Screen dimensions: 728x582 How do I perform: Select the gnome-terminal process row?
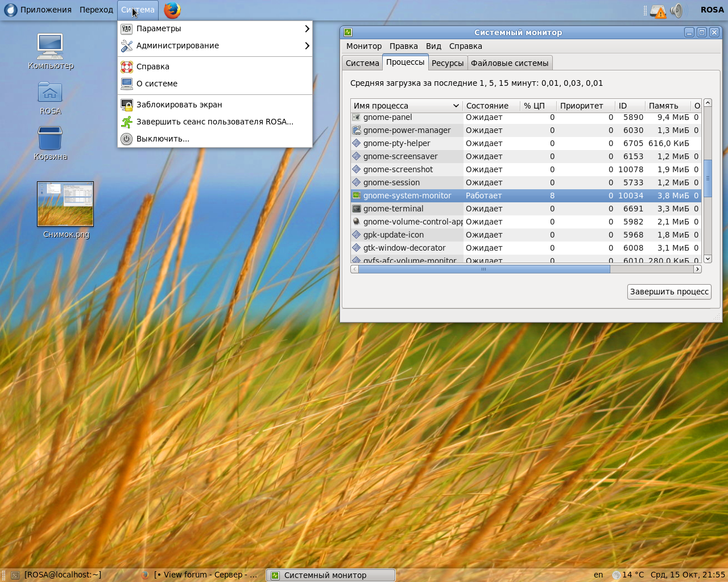pyautogui.click(x=393, y=209)
